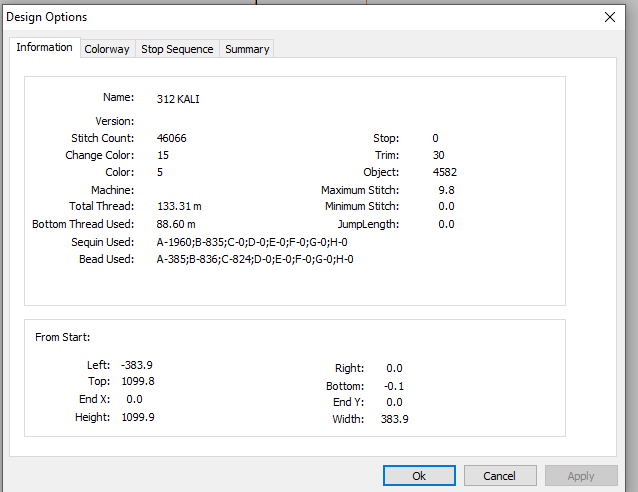Close the Design Options dialog
Screen dimensions: 638x492
click(x=610, y=17)
